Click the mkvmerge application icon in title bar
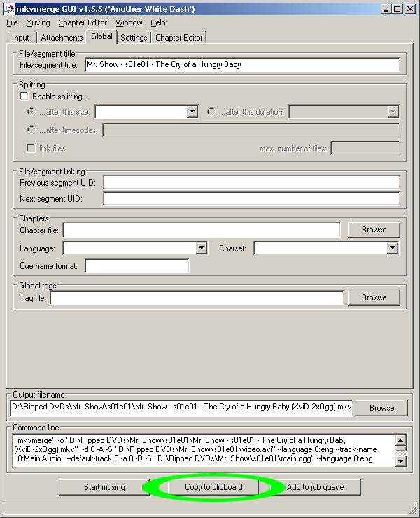420x518 pixels. [x=10, y=8]
